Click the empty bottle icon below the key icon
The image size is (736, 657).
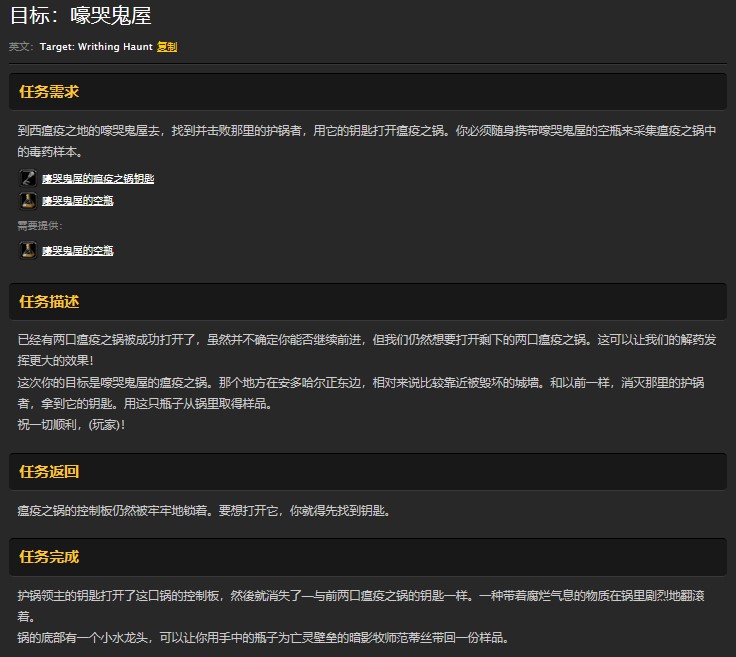click(x=28, y=200)
